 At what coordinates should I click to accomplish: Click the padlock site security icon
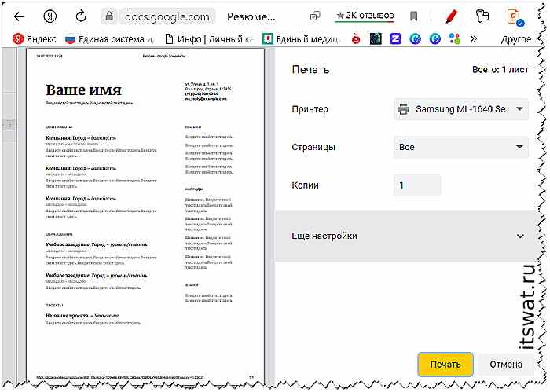click(109, 16)
